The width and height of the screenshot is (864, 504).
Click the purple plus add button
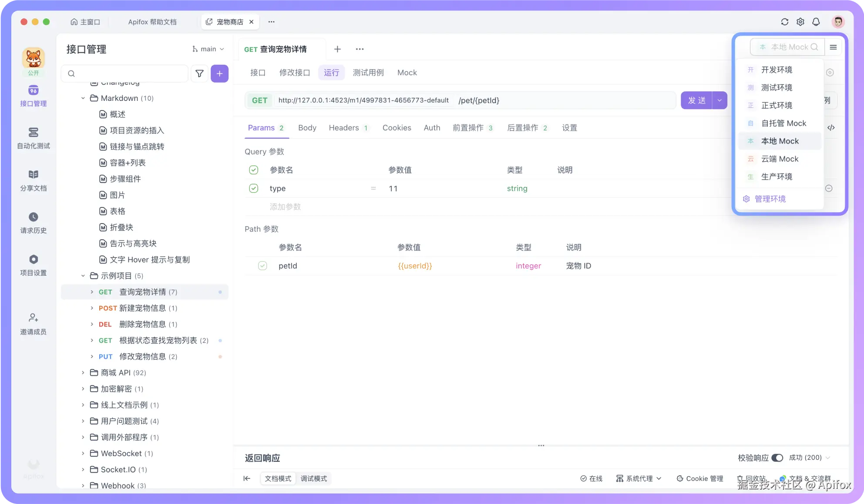click(219, 73)
